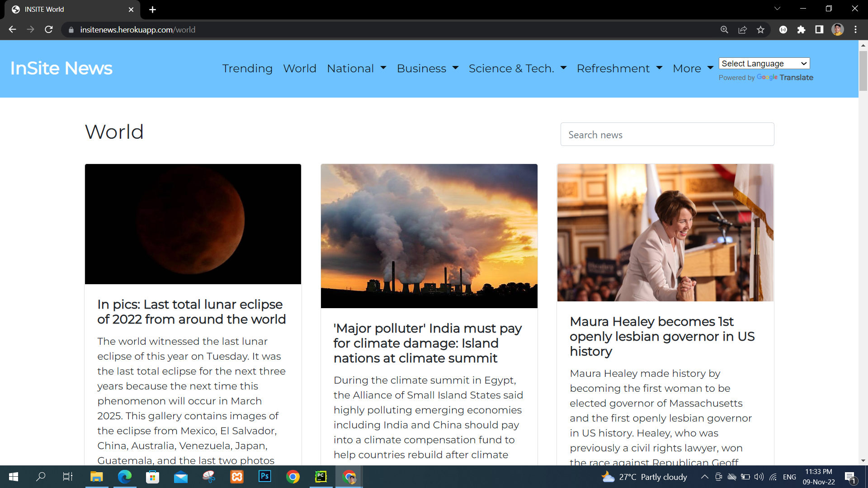Launch PyCharm from the taskbar
This screenshot has height=488, width=868.
[321, 477]
